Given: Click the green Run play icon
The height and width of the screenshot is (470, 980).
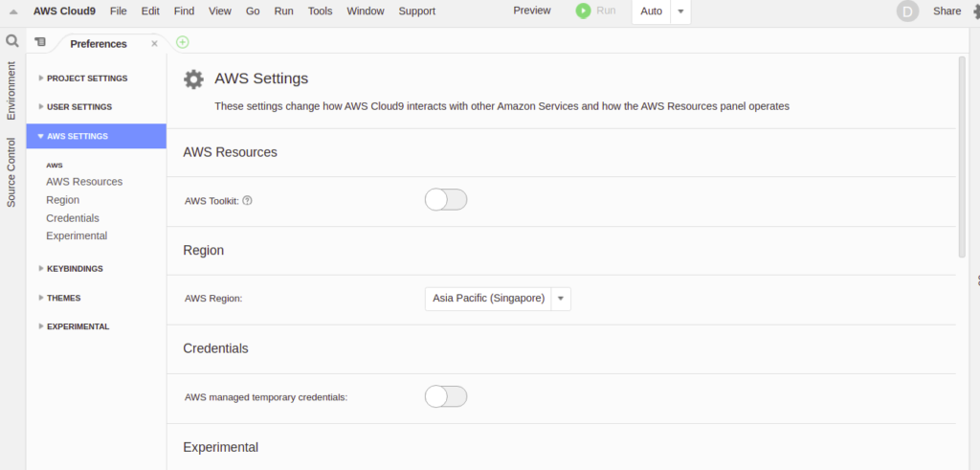Looking at the screenshot, I should 583,11.
